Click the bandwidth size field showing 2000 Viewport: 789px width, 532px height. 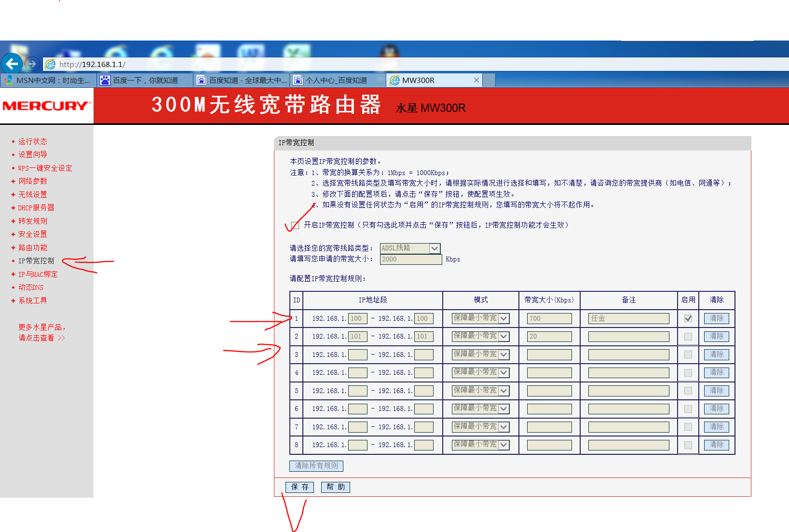tap(411, 259)
